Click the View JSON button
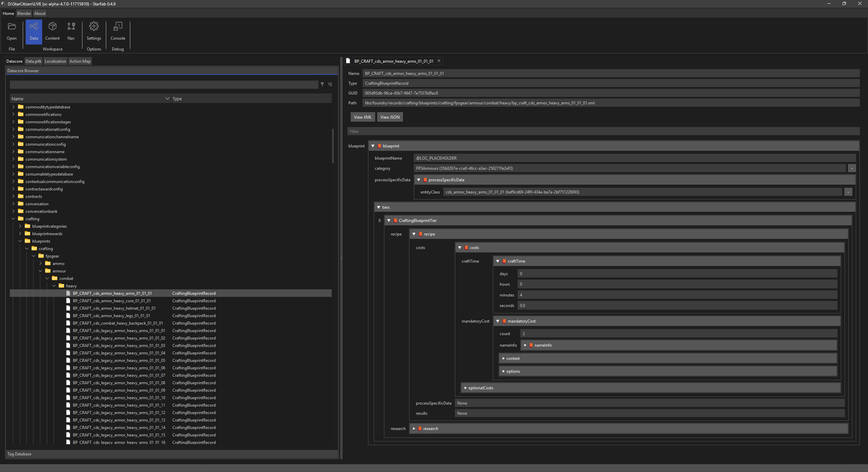868x472 pixels. (x=390, y=117)
